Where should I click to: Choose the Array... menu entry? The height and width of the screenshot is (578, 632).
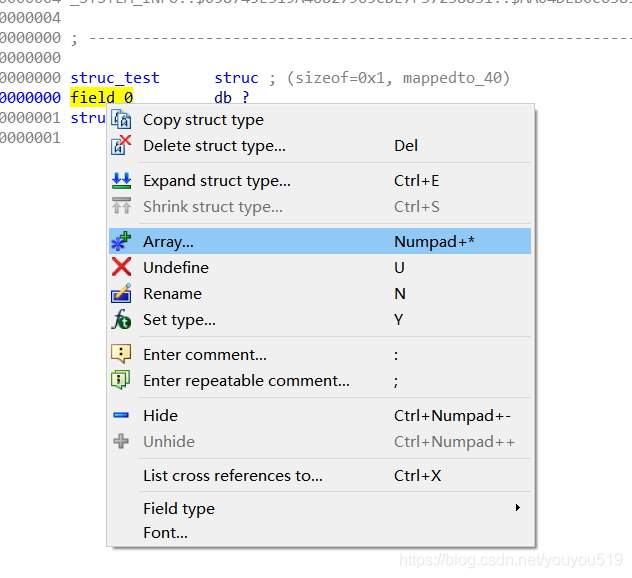click(x=320, y=241)
